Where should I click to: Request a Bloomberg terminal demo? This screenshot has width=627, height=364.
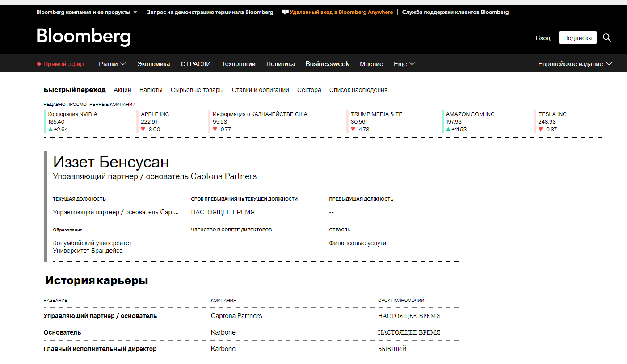(210, 12)
